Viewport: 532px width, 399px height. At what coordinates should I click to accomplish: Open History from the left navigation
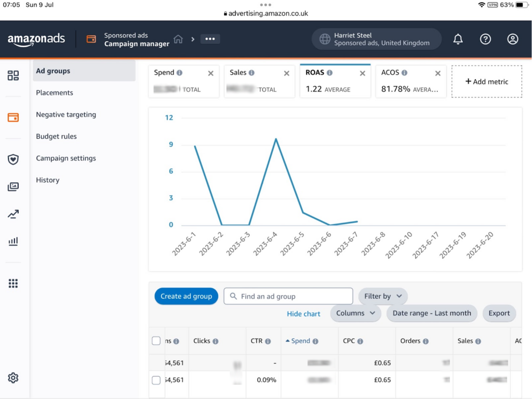click(x=47, y=180)
